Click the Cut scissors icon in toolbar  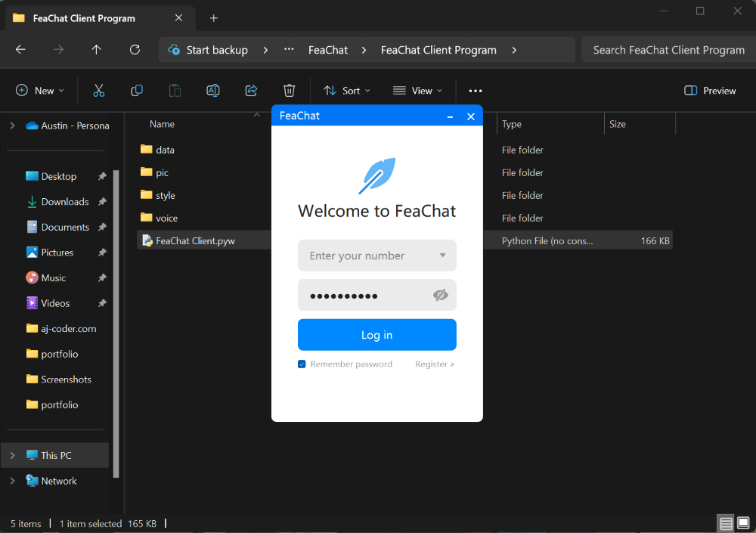(x=98, y=91)
